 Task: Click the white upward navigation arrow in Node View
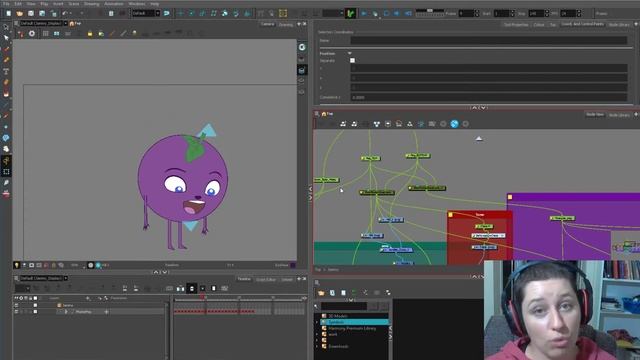click(x=479, y=139)
